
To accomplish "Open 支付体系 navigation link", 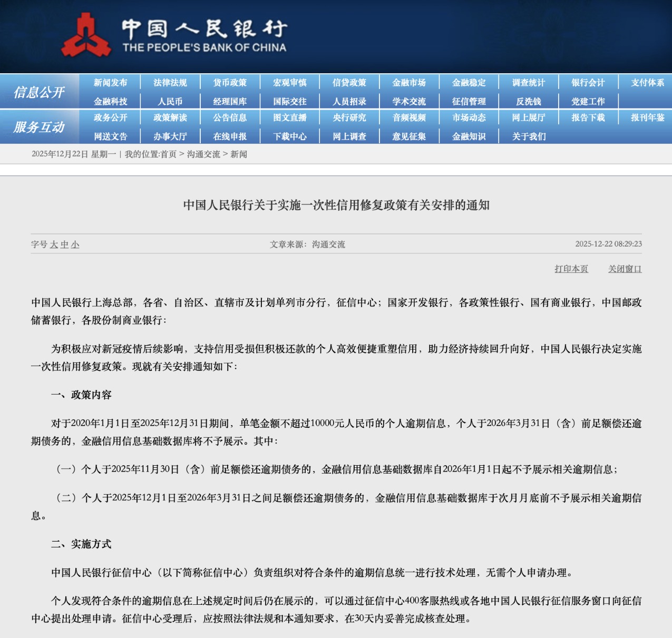I will [x=648, y=83].
